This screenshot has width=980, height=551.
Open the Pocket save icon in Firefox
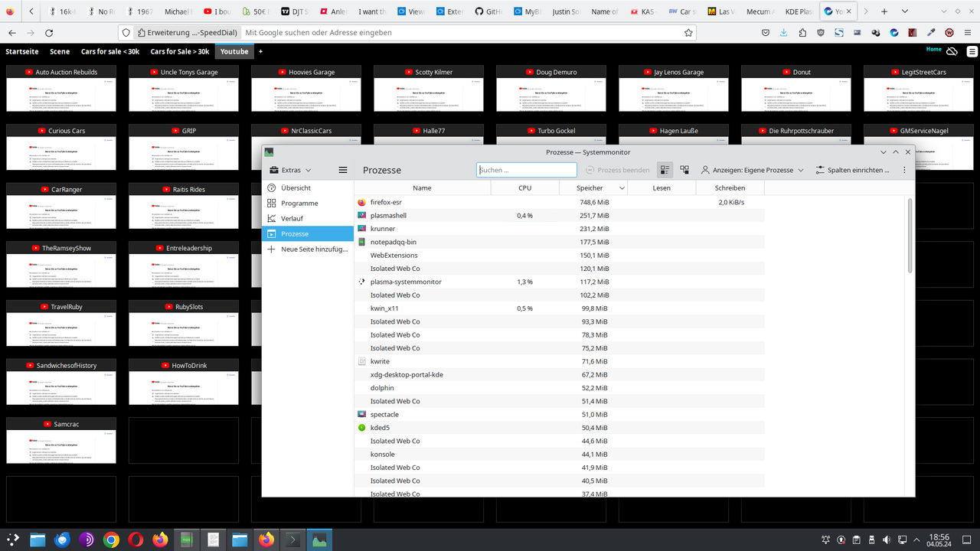click(x=766, y=33)
